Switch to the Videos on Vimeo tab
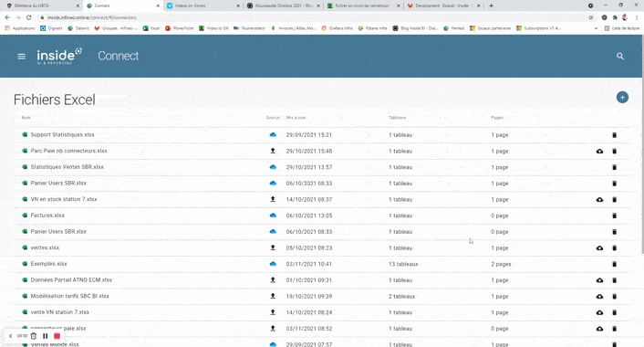This screenshot has height=347, width=644. tap(203, 5)
